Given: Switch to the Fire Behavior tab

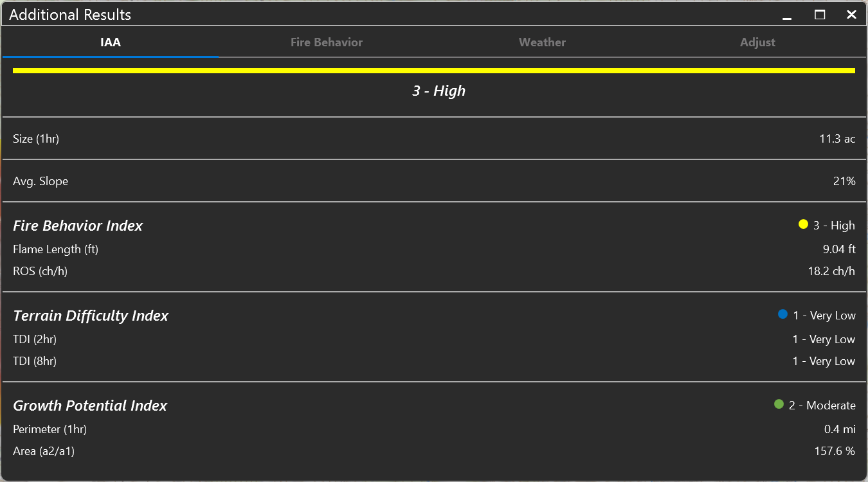Looking at the screenshot, I should 326,42.
